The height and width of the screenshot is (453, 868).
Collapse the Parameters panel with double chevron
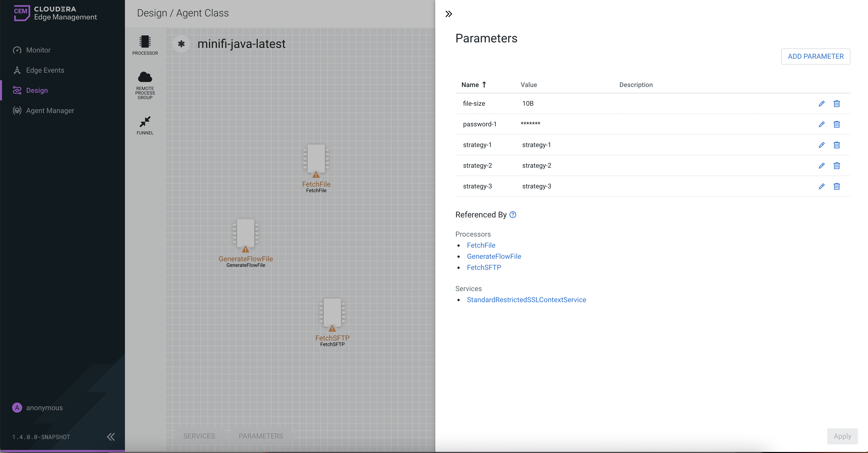click(449, 14)
